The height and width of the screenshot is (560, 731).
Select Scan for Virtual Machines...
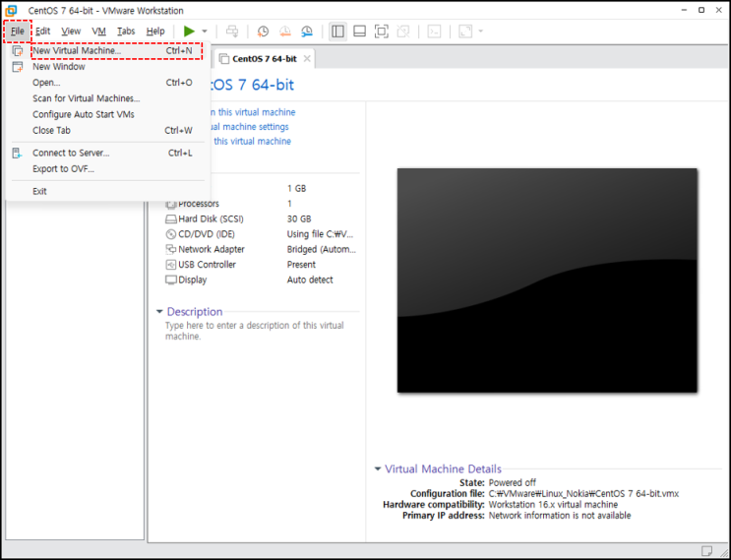click(107, 98)
